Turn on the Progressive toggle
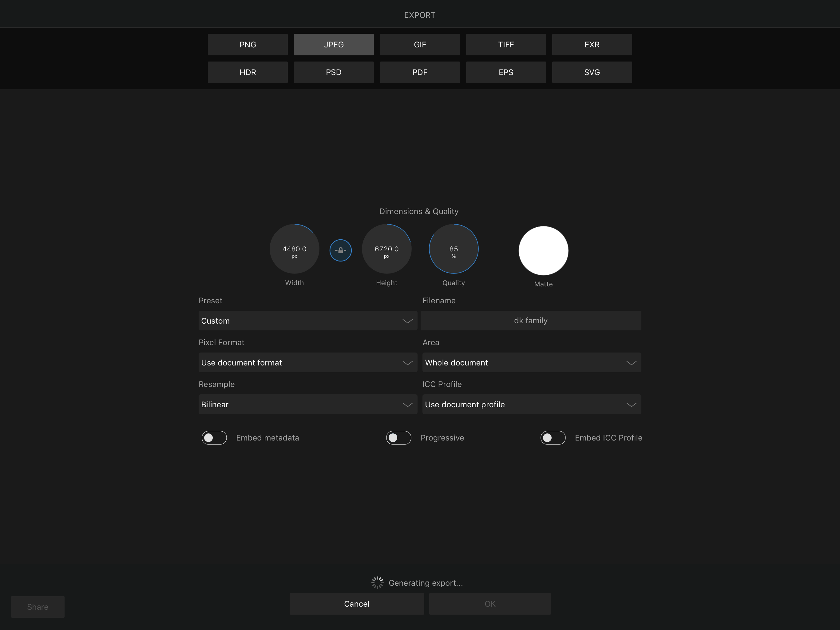The image size is (840, 630). 399,438
